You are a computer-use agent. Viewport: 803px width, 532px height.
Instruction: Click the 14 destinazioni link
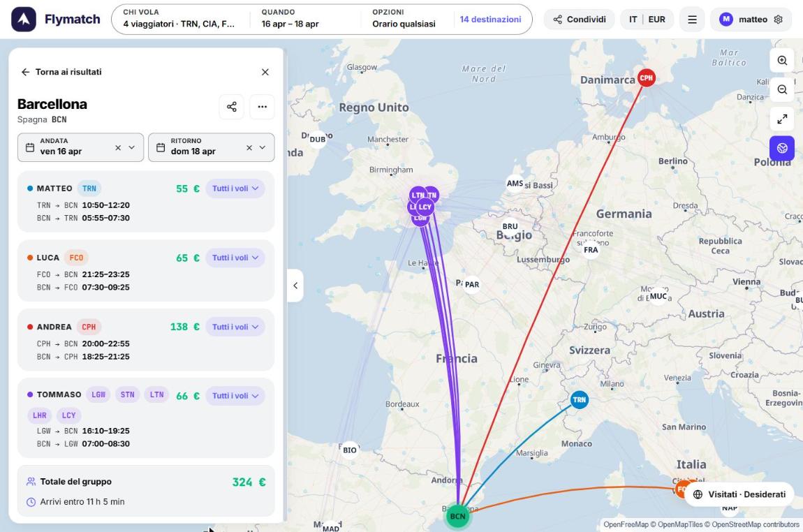(x=490, y=20)
